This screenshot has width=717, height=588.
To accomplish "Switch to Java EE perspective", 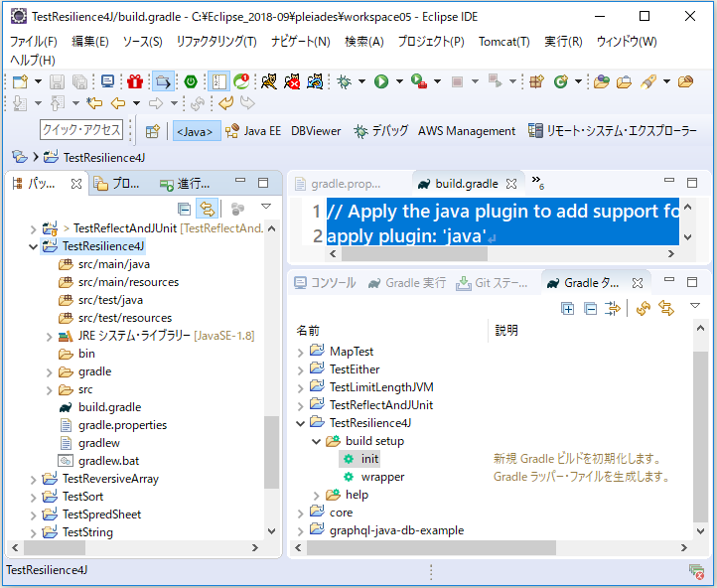I will [253, 131].
